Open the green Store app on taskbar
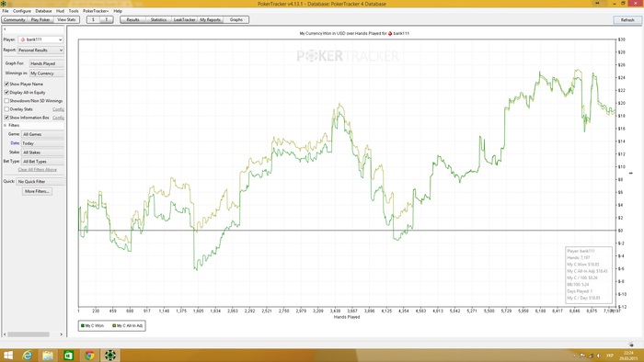 (68, 355)
